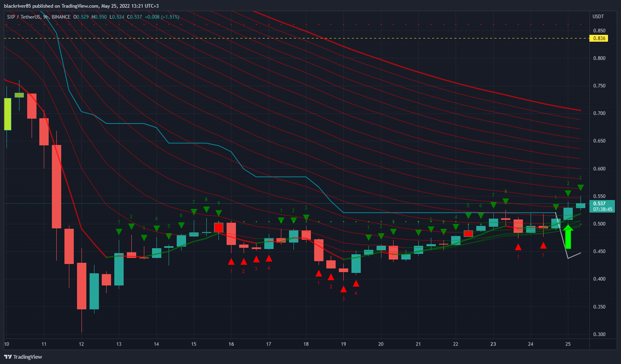Click date label 12 on time axis
This screenshot has height=364, width=621.
(81, 344)
